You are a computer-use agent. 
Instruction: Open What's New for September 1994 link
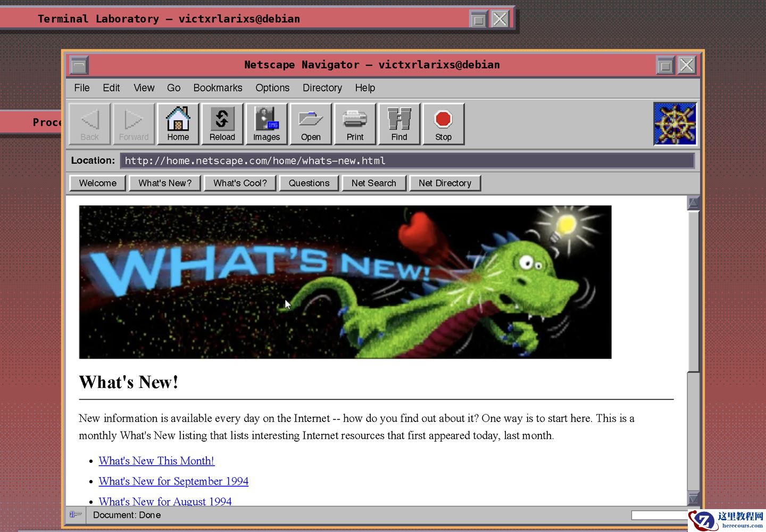coord(173,481)
